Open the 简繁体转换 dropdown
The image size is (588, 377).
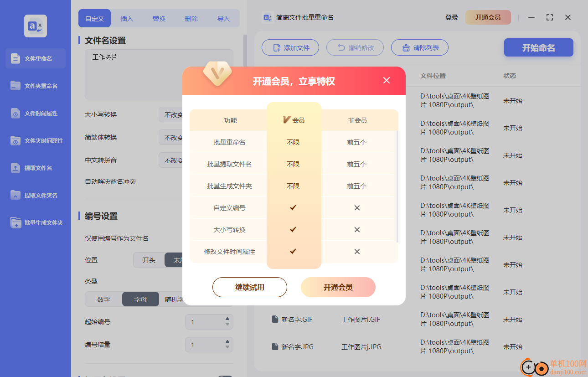pyautogui.click(x=171, y=137)
